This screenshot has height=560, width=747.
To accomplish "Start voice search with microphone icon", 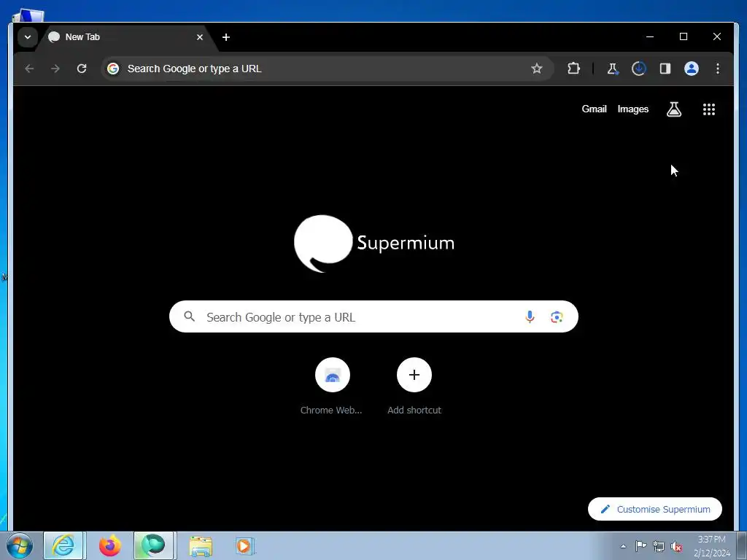I will point(530,316).
